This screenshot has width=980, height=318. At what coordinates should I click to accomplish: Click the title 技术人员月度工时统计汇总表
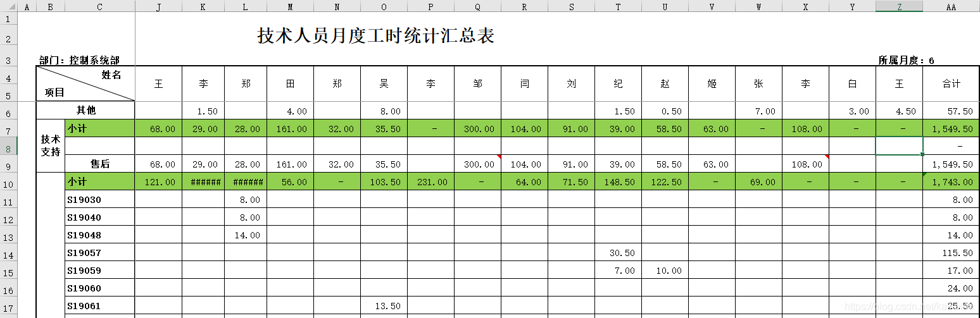pyautogui.click(x=376, y=36)
